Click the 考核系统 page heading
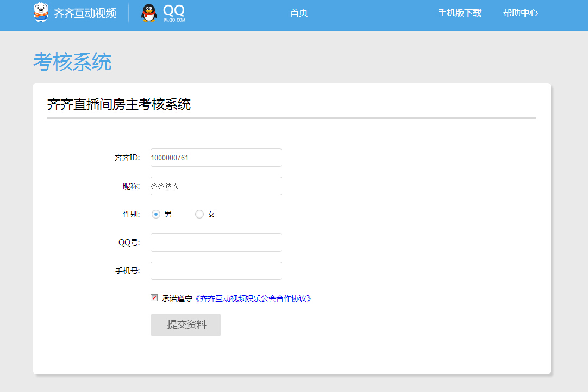Viewport: 588px width, 392px height. (x=72, y=62)
